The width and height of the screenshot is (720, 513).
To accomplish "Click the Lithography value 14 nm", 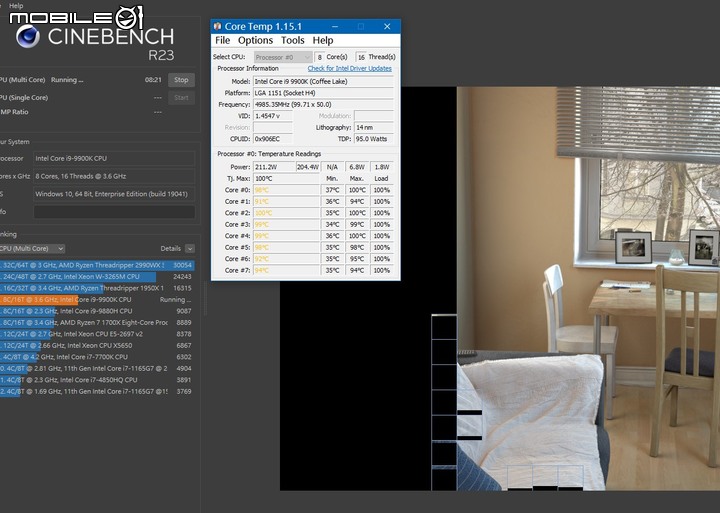I will coord(374,127).
